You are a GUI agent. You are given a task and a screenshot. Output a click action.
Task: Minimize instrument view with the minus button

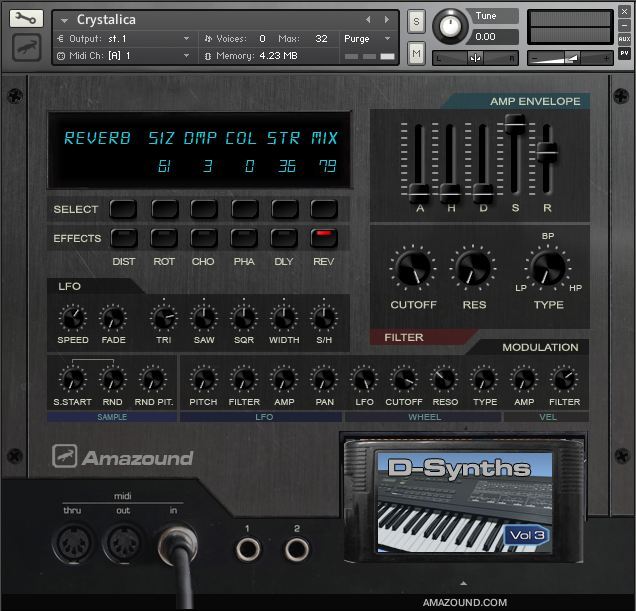(x=624, y=25)
